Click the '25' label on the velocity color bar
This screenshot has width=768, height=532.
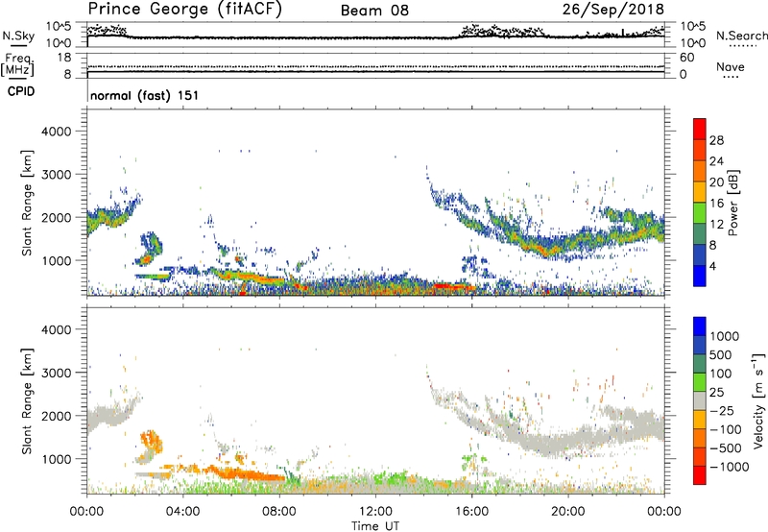coord(716,392)
